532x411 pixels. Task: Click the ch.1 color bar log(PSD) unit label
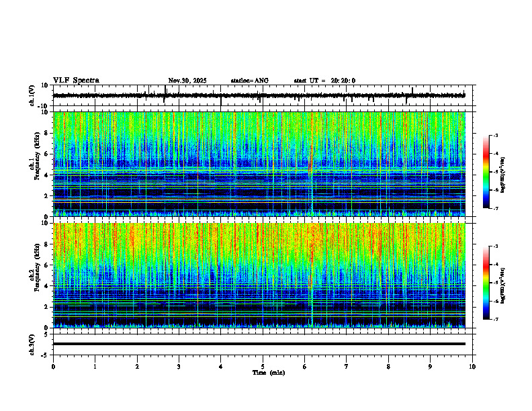click(x=503, y=175)
